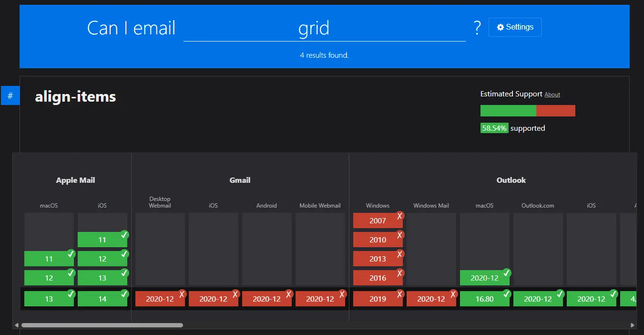
Task: Click the checkmark icon on Apple Mail macOS 11
Action: click(71, 254)
